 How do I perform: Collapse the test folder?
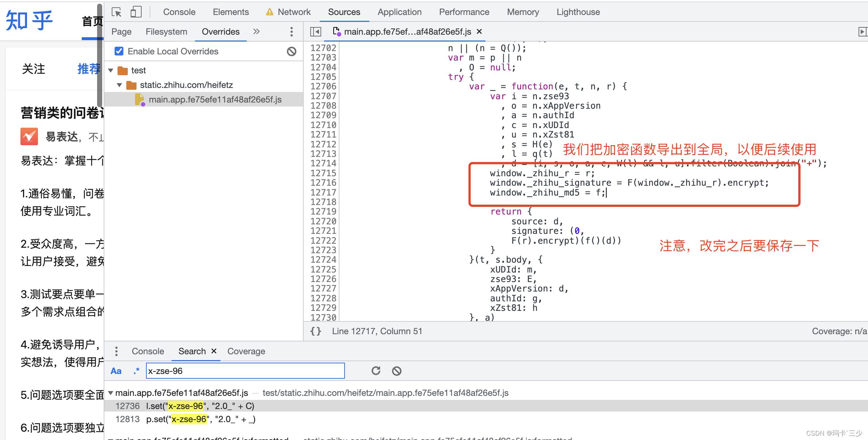pyautogui.click(x=111, y=70)
